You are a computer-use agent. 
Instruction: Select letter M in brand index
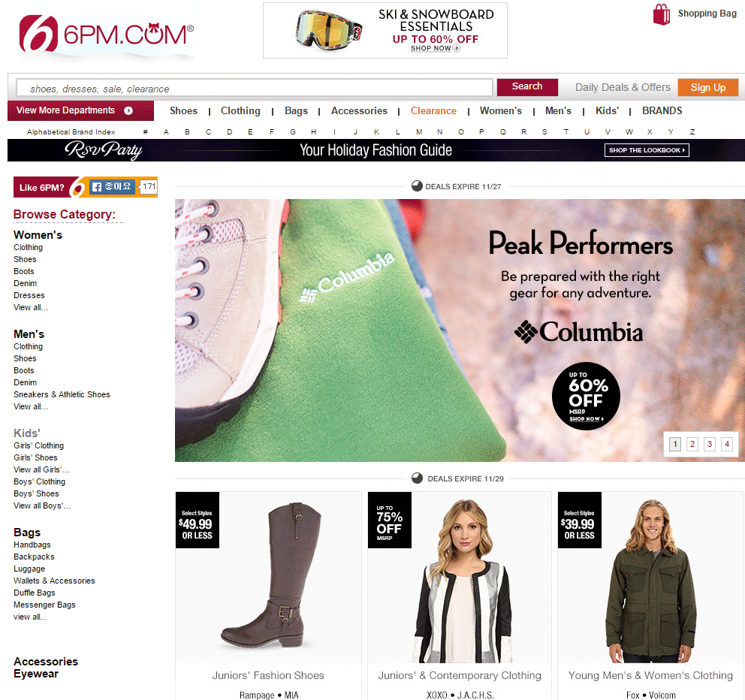419,131
